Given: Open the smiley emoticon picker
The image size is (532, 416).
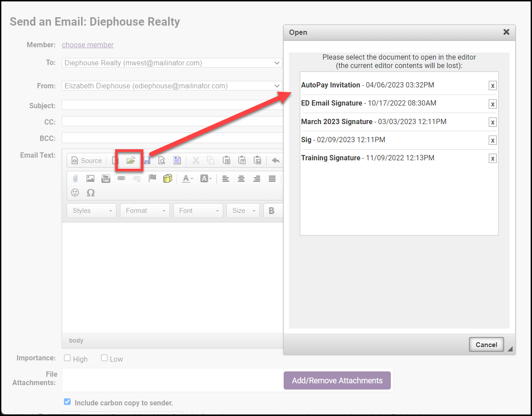Looking at the screenshot, I should point(75,193).
